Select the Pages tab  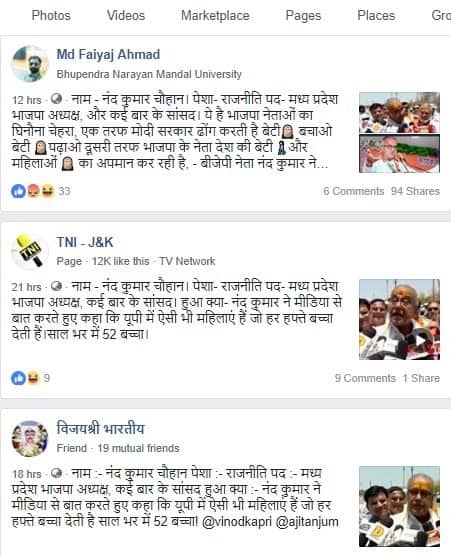pyautogui.click(x=304, y=16)
